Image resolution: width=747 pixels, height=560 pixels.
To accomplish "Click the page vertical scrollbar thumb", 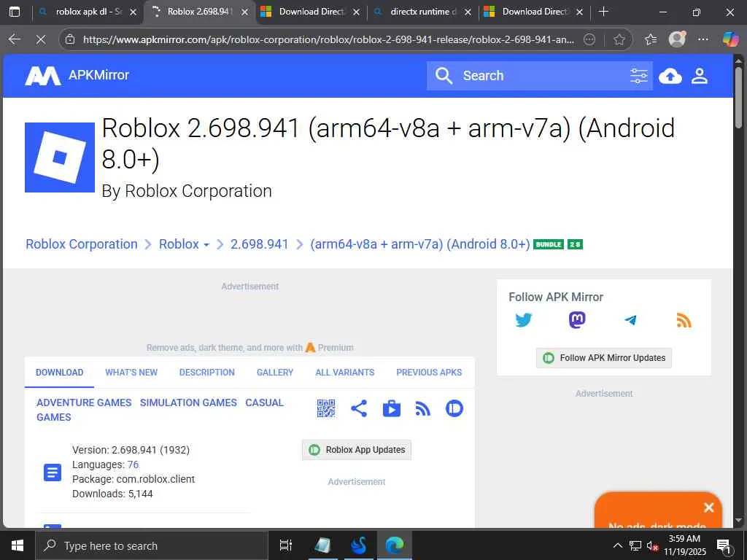I will pos(738,98).
